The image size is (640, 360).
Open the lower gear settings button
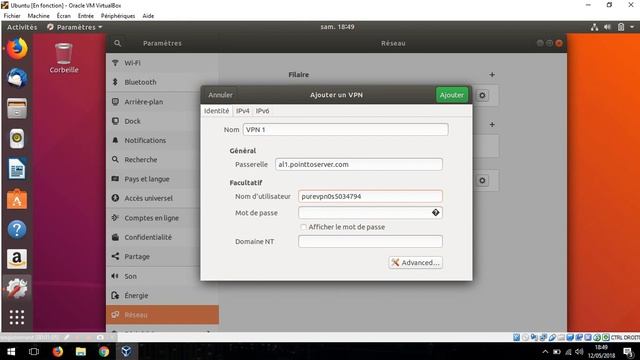(482, 180)
